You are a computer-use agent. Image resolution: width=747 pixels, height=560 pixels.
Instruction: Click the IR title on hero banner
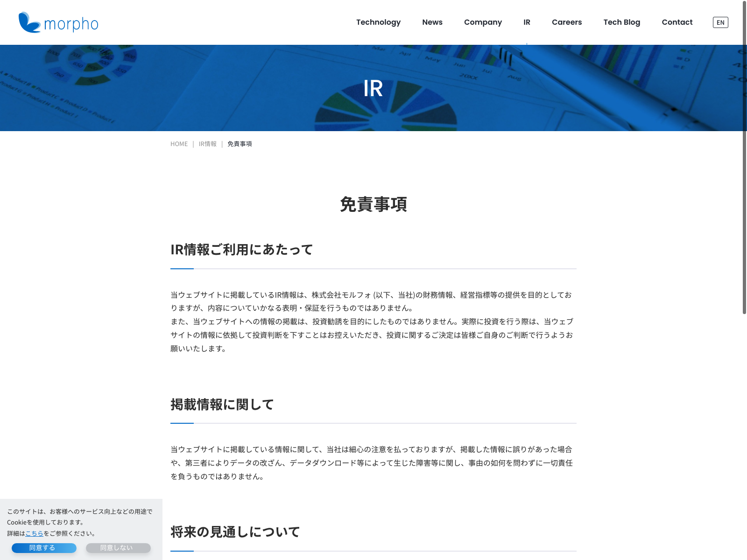pyautogui.click(x=373, y=88)
